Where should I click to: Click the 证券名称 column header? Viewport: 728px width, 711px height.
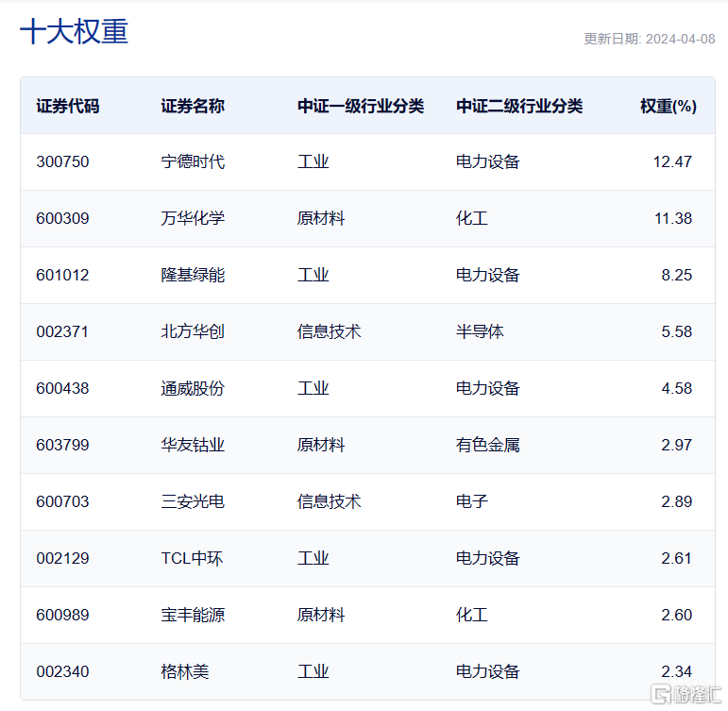click(193, 106)
